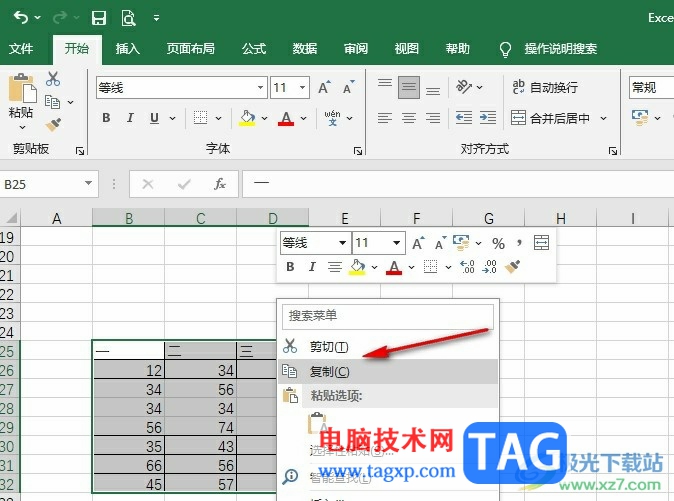
Task: Increase font size in ribbon
Action: [325, 87]
